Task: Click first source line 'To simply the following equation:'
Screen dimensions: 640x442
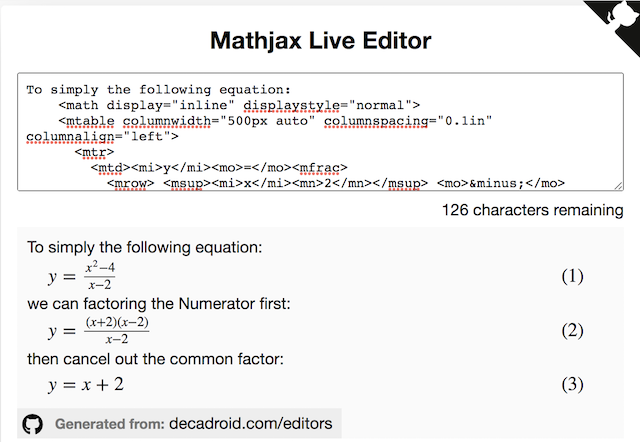Action: 158,90
